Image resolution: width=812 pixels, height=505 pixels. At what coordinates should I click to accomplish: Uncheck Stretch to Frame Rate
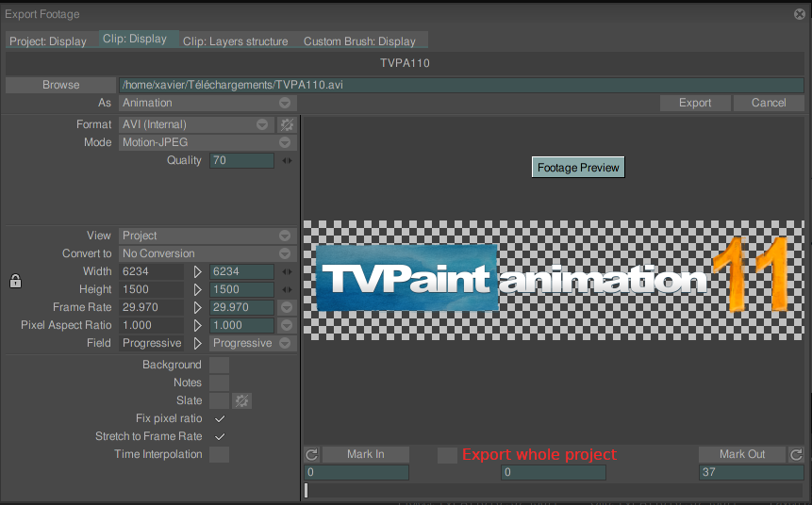220,437
